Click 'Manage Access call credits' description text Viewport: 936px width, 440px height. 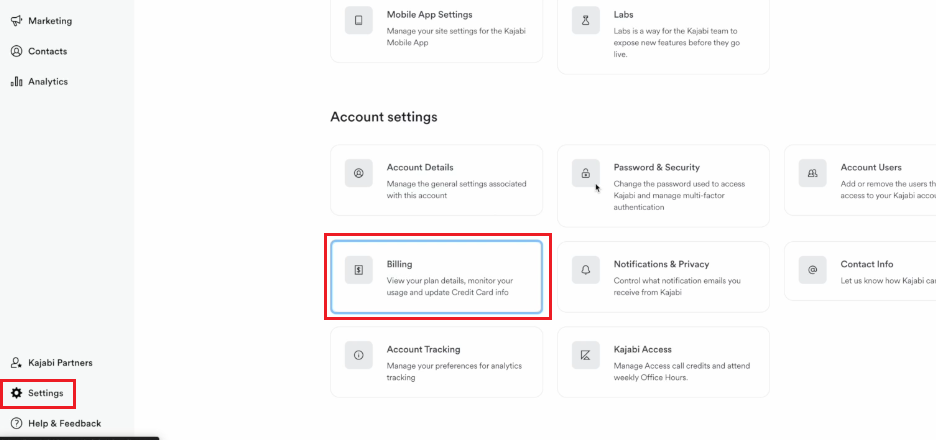click(682, 371)
